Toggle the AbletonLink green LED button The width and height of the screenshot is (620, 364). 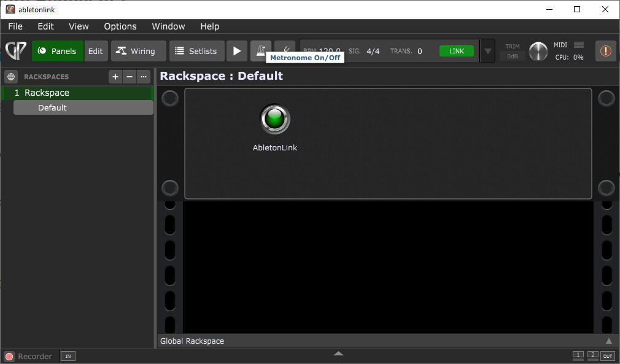274,119
